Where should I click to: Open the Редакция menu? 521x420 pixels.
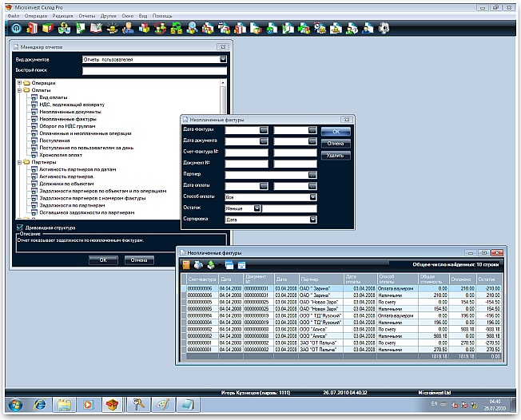(x=62, y=16)
